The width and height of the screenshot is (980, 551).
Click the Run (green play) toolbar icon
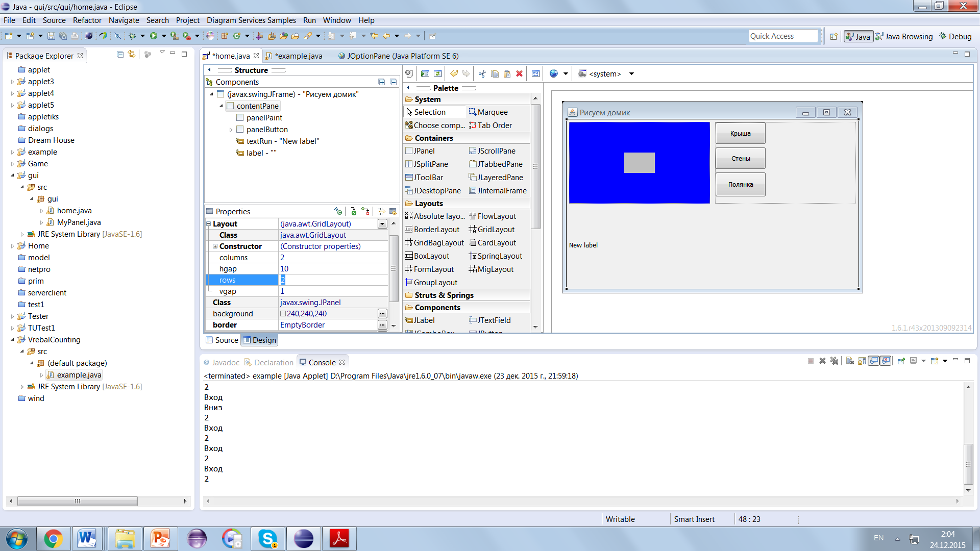(154, 36)
